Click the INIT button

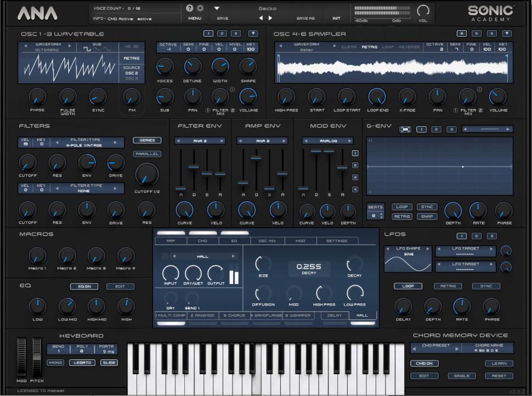pos(336,18)
